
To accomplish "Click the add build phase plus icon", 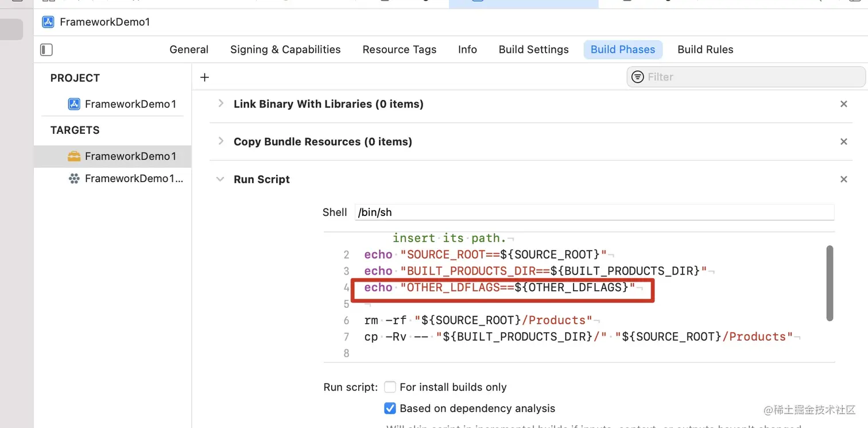I will pyautogui.click(x=204, y=77).
